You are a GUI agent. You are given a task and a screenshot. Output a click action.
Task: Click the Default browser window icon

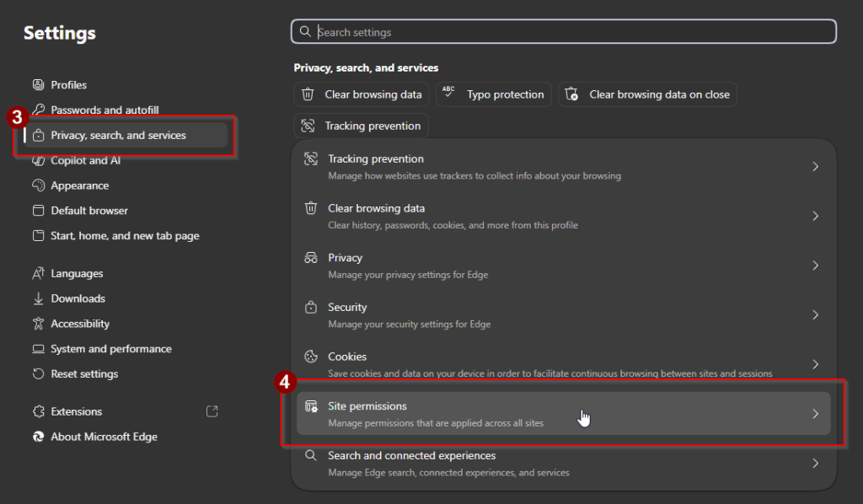[x=38, y=210]
